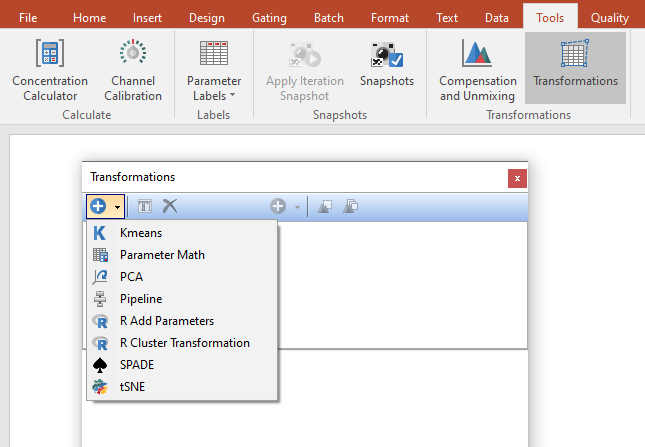Switch to the Insert tab

[x=147, y=18]
